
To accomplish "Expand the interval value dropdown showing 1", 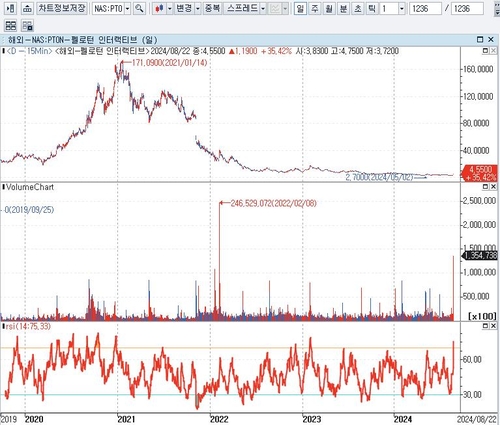I will 402,8.
